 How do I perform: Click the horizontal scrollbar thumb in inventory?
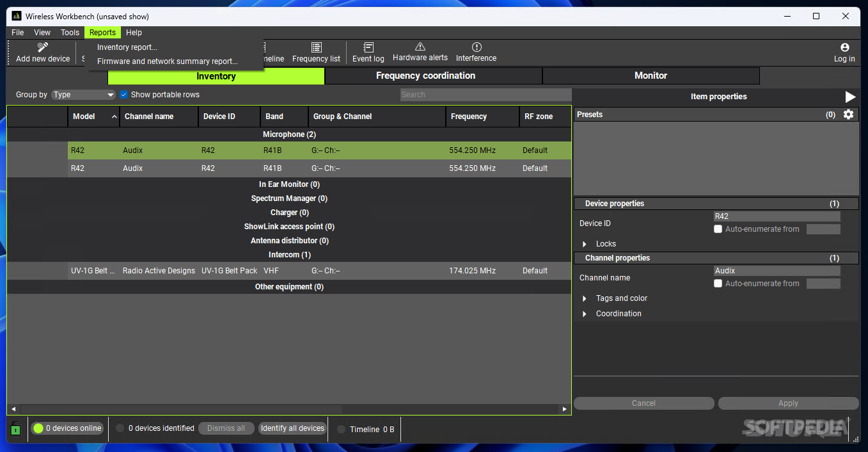[x=181, y=409]
